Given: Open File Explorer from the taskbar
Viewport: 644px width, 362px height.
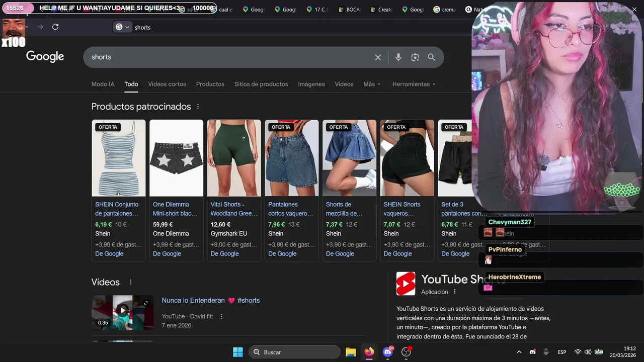Looking at the screenshot, I should coord(351,352).
